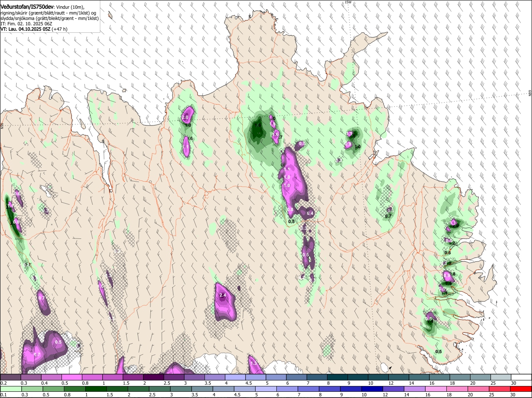Pick the light grey snow swatch between 25 and 30

point(501,377)
